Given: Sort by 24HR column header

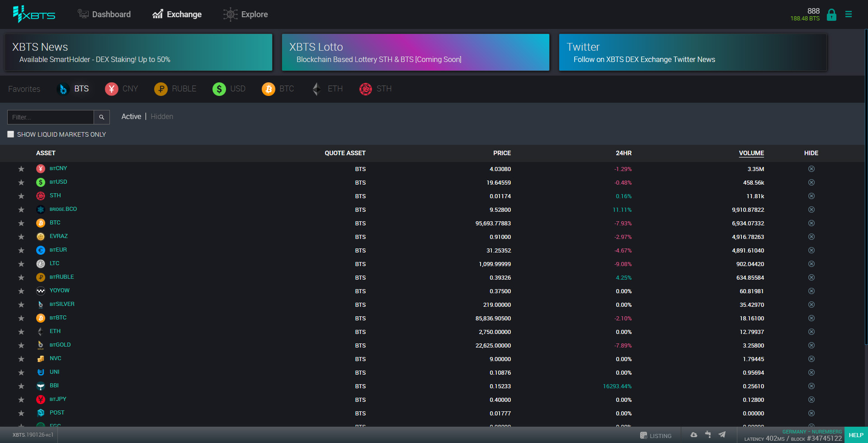Looking at the screenshot, I should point(623,153).
